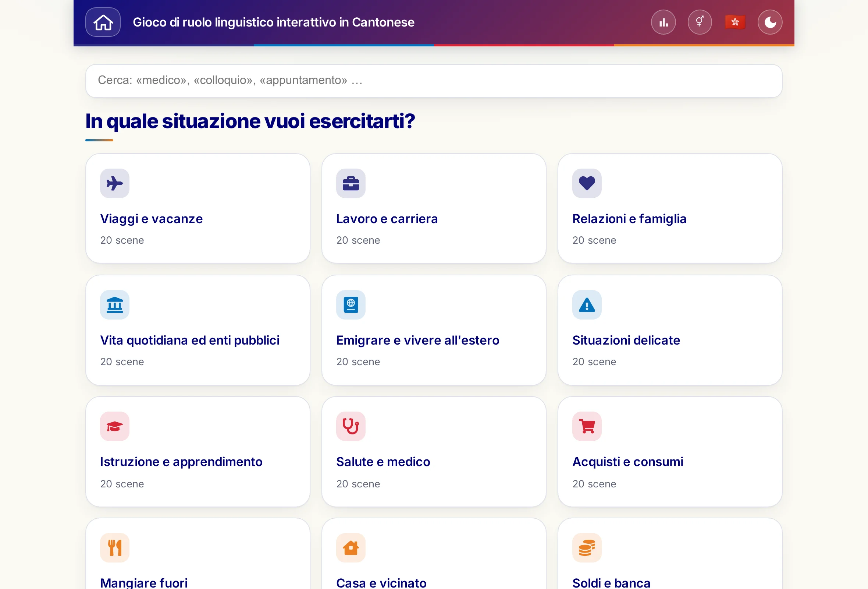Image resolution: width=868 pixels, height=589 pixels.
Task: Toggle dark mode with moon icon
Action: pos(770,22)
